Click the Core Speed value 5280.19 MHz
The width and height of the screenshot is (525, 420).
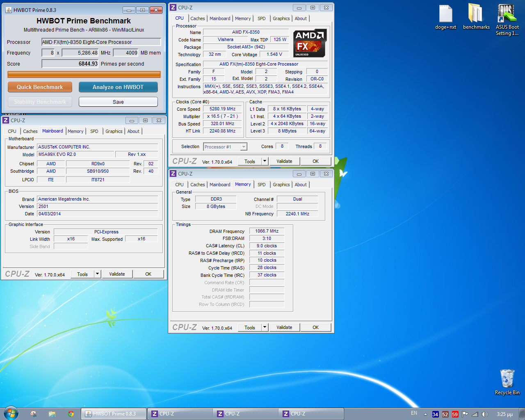[x=222, y=109]
